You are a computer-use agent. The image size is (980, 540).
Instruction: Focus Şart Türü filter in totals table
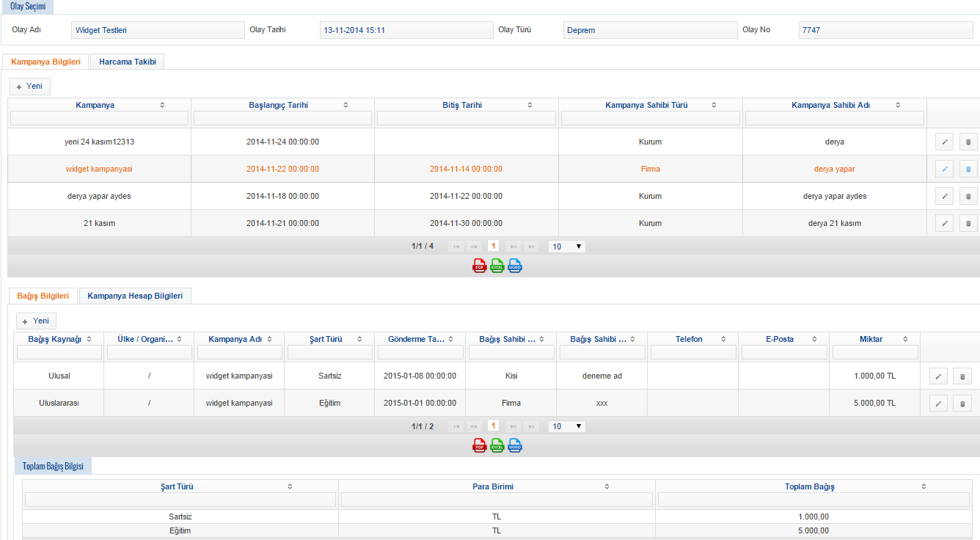click(180, 500)
